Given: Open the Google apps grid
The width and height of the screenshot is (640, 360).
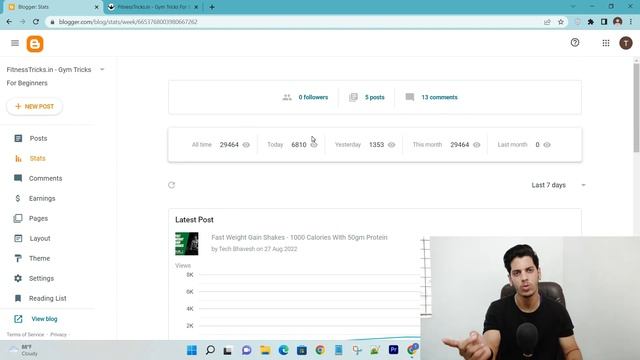Looking at the screenshot, I should point(606,43).
